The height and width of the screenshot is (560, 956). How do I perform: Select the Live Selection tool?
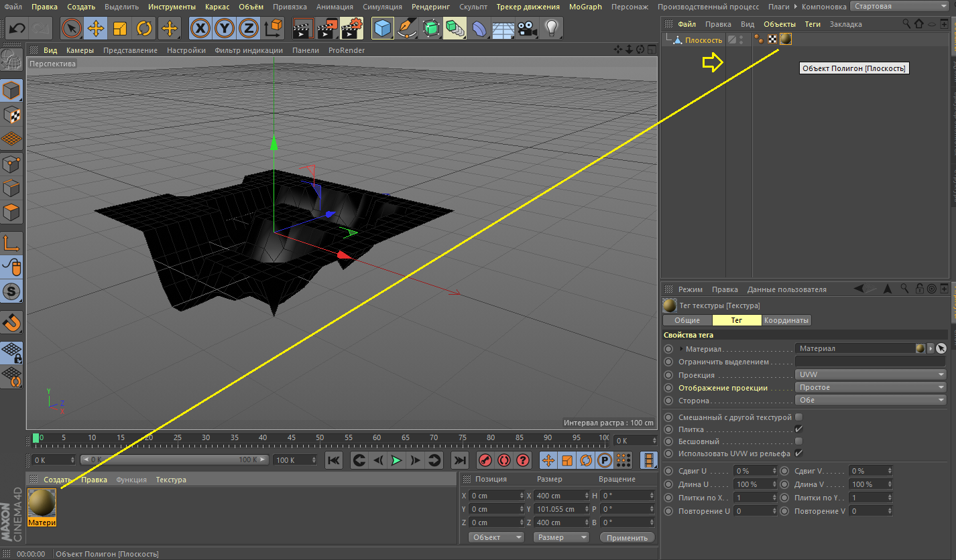pos(71,28)
